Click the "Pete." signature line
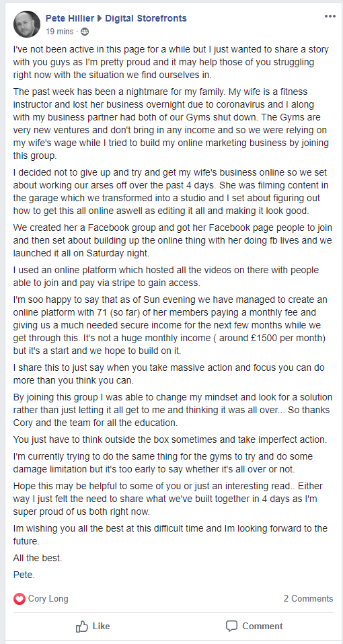Image resolution: width=343 pixels, height=644 pixels. point(24,575)
